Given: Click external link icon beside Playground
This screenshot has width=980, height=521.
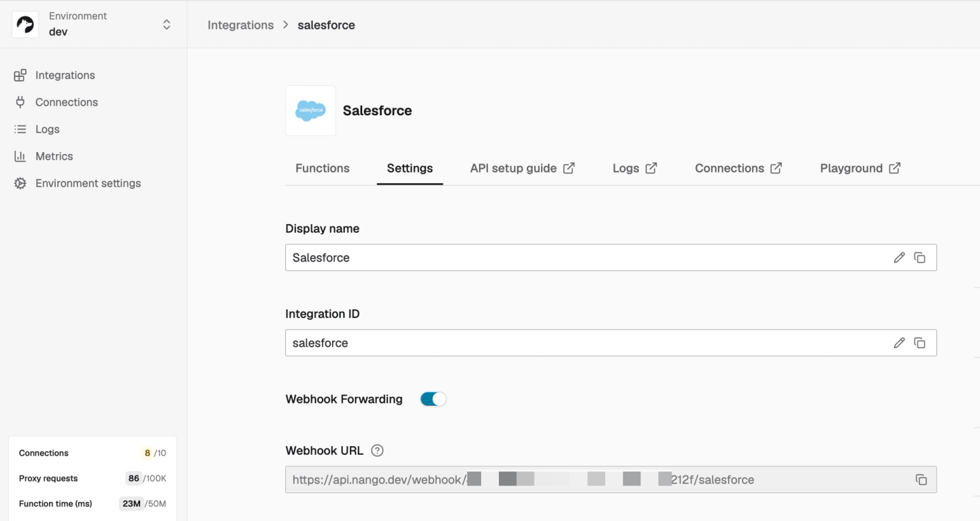Looking at the screenshot, I should pos(895,168).
